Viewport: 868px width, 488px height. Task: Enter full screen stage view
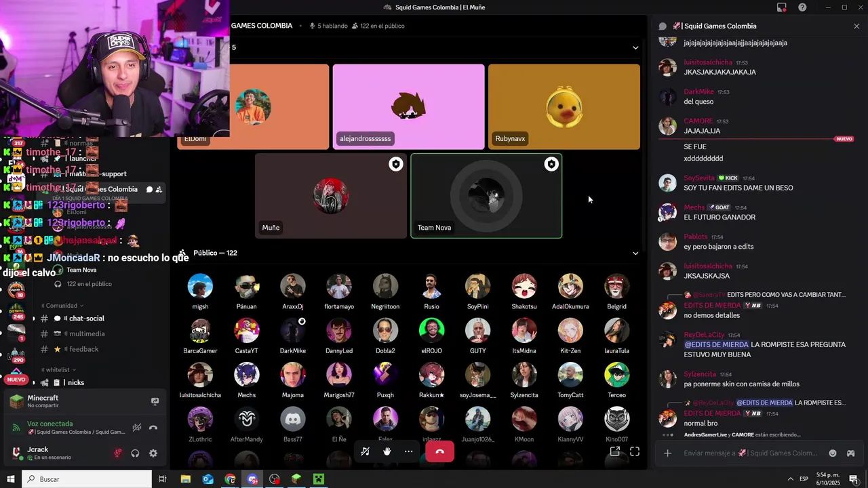tap(635, 451)
